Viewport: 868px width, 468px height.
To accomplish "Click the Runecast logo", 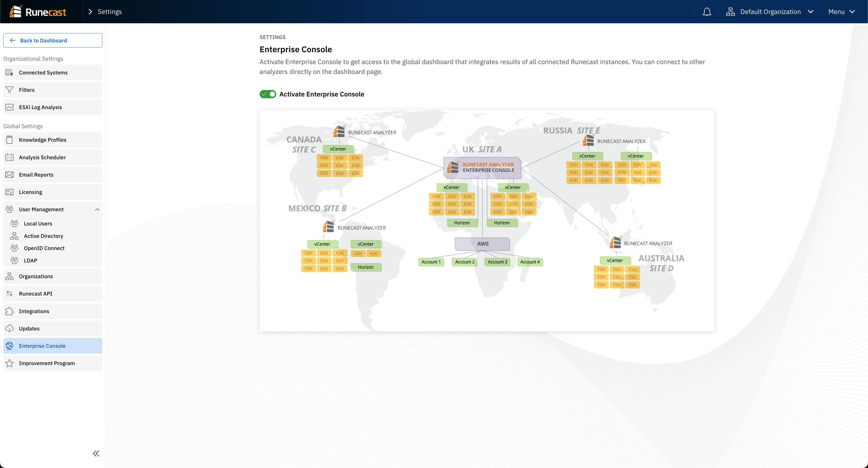I will (38, 11).
